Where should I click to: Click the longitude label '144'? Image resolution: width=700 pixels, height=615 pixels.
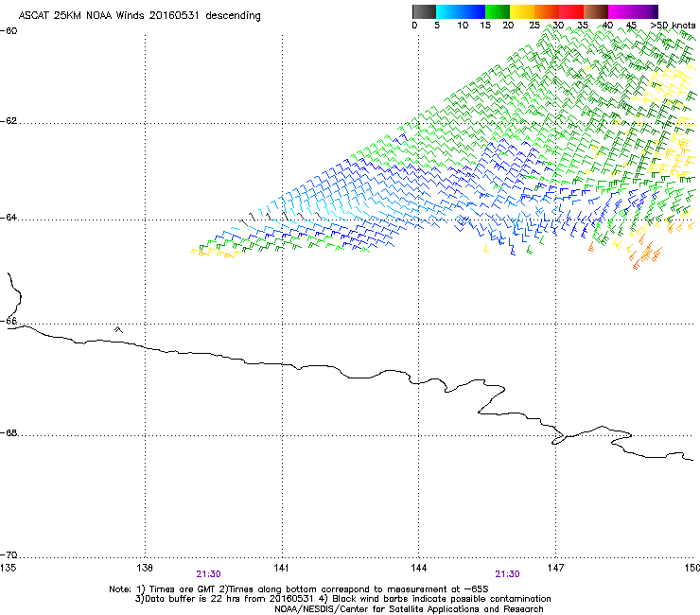[418, 568]
